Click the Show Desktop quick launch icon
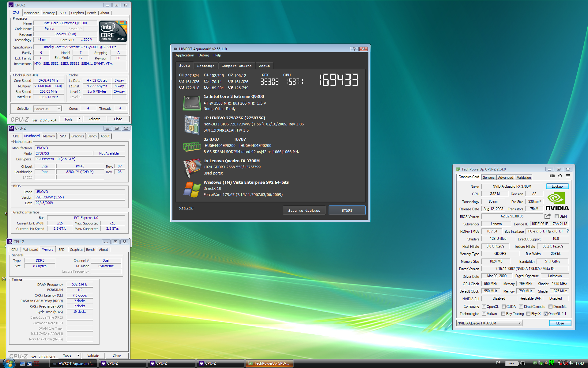Viewport: 588px width, 368px height. (x=22, y=363)
